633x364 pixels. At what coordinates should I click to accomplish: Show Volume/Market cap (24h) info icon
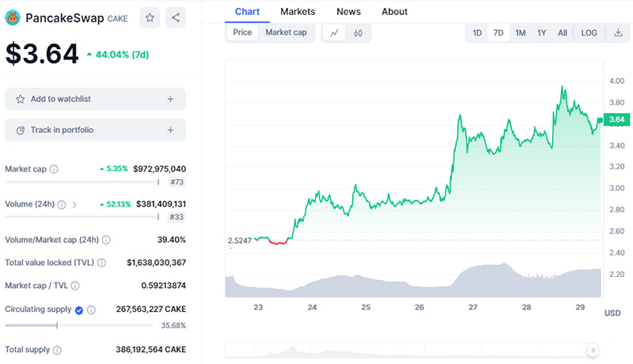[106, 240]
